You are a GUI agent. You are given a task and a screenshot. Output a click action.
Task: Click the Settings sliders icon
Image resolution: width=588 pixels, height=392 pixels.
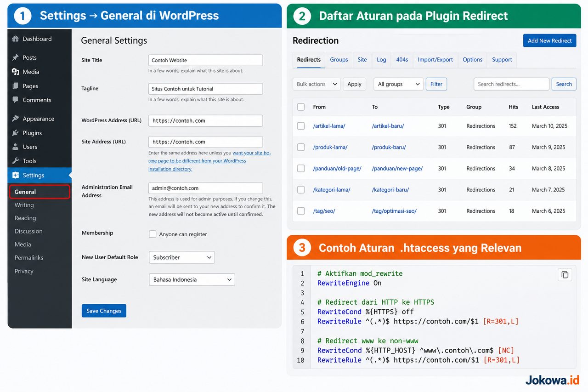point(16,175)
